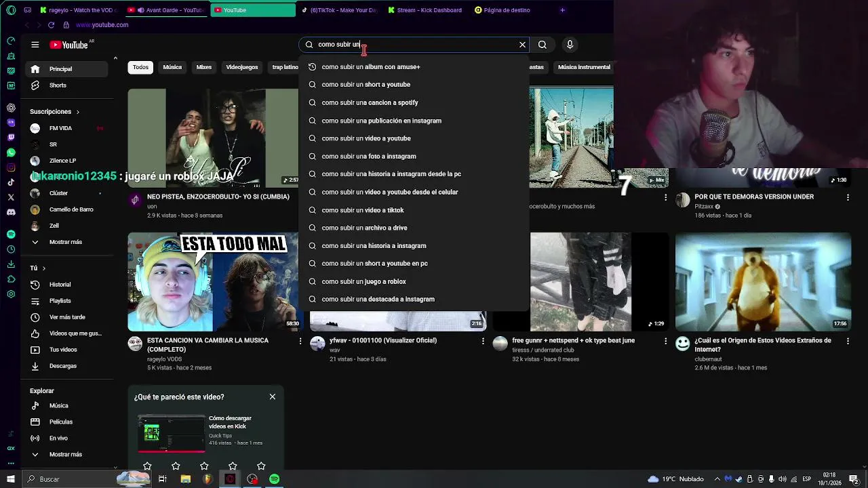Switch to the TikTok browser tab

pyautogui.click(x=339, y=10)
